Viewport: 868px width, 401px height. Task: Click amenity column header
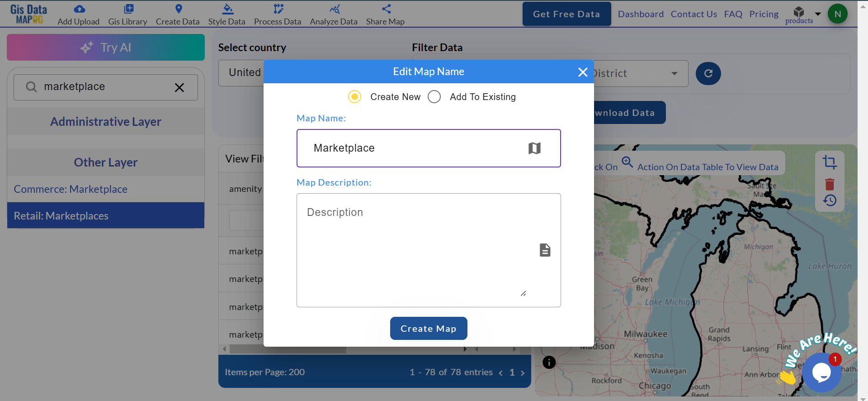point(245,189)
